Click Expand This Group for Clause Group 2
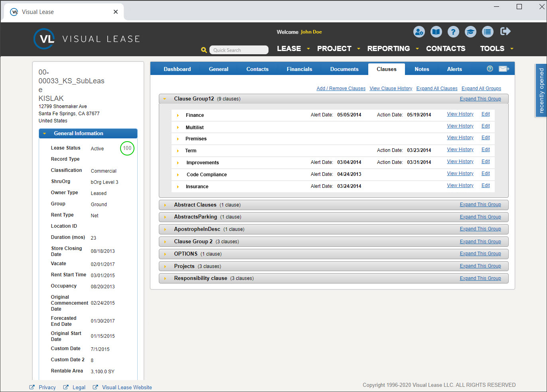Screen dimensions: 547x392 coord(480,242)
